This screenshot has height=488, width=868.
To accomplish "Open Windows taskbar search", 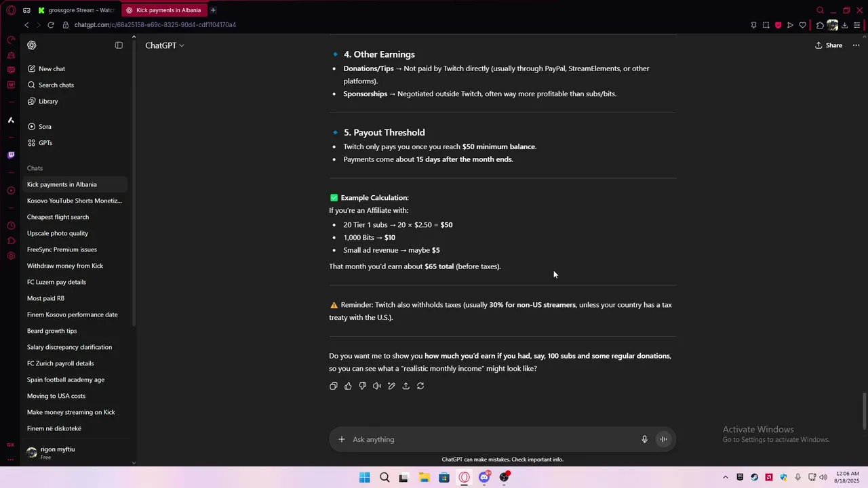I will pyautogui.click(x=384, y=477).
